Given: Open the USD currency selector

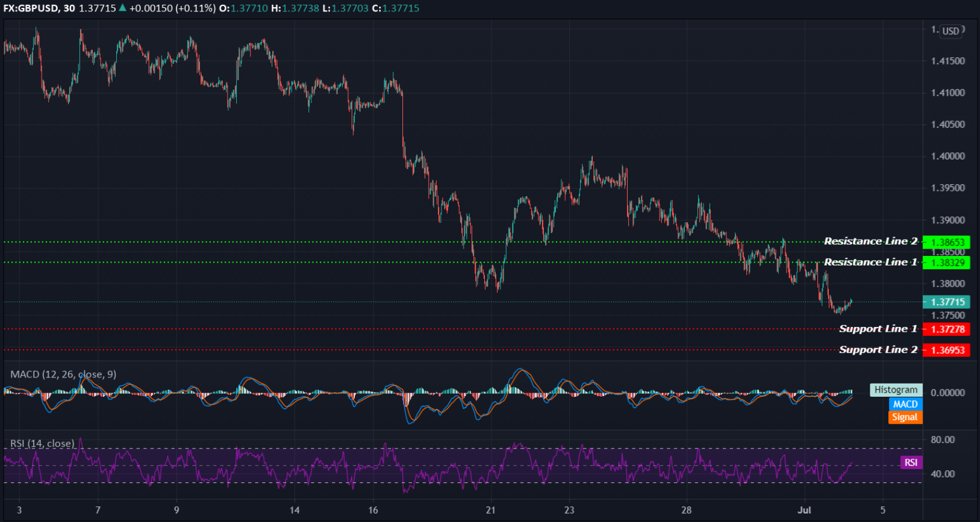Looking at the screenshot, I should tap(950, 31).
